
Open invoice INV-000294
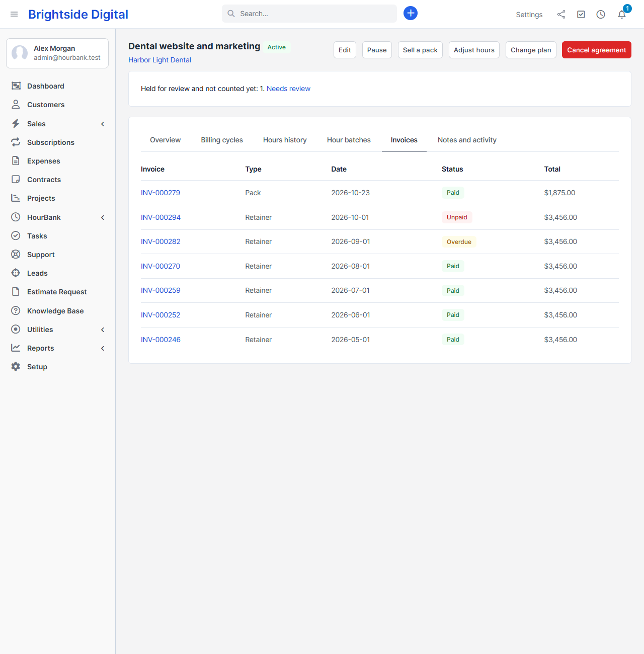tap(160, 217)
